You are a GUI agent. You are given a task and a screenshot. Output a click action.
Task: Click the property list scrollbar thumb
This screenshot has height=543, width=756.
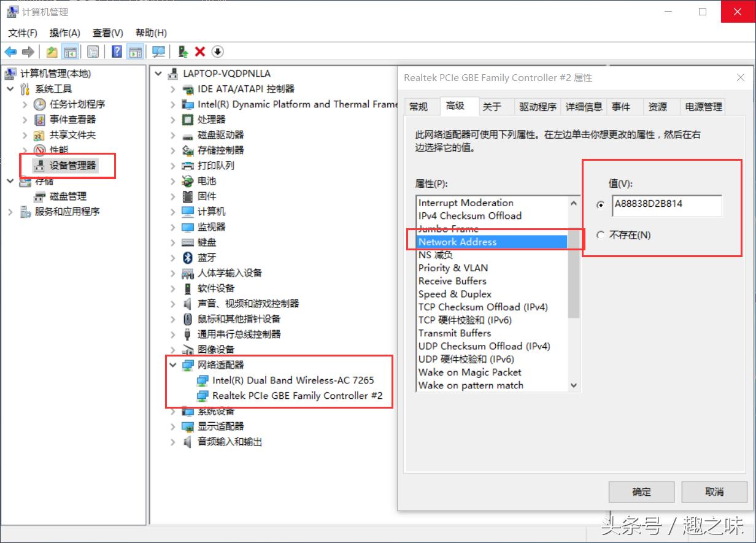click(574, 274)
